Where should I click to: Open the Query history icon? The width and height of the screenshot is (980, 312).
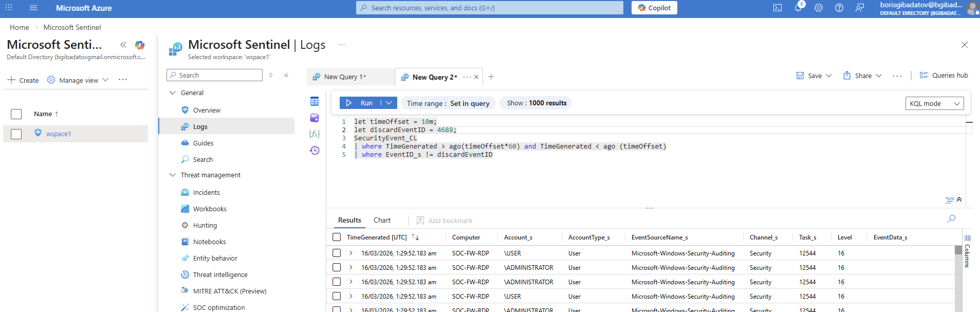point(315,150)
